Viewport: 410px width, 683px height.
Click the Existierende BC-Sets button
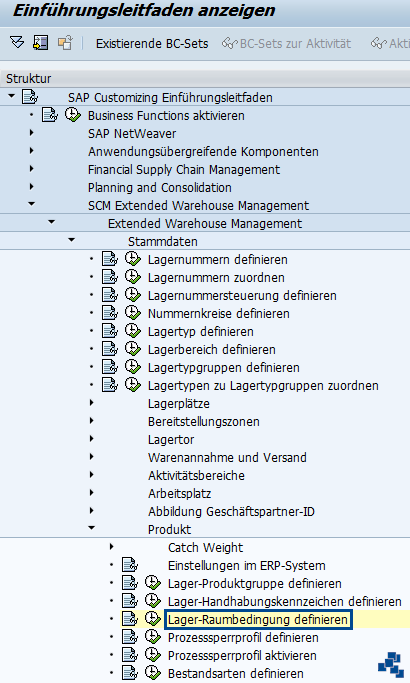pyautogui.click(x=152, y=44)
